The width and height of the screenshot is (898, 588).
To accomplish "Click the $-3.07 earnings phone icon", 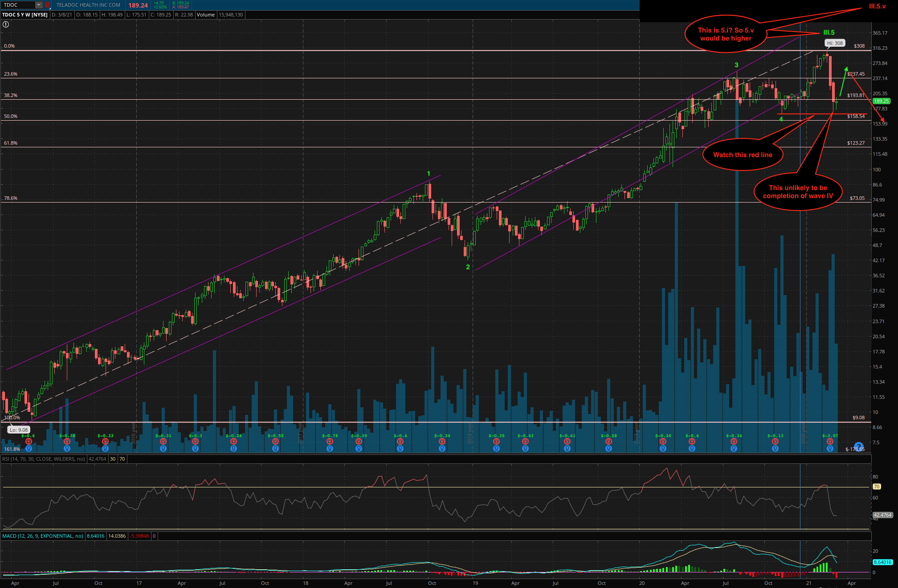I will click(x=830, y=442).
